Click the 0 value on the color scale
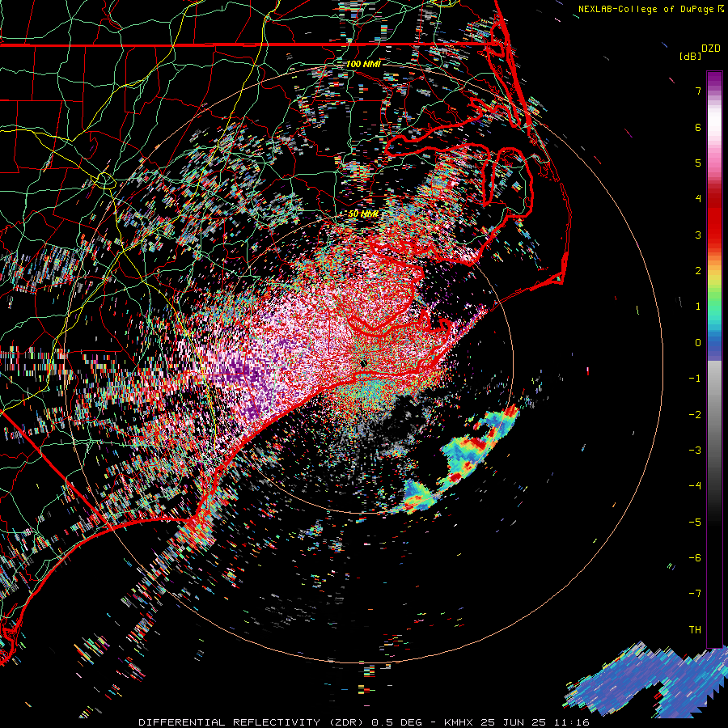Image resolution: width=728 pixels, height=728 pixels. pos(698,343)
